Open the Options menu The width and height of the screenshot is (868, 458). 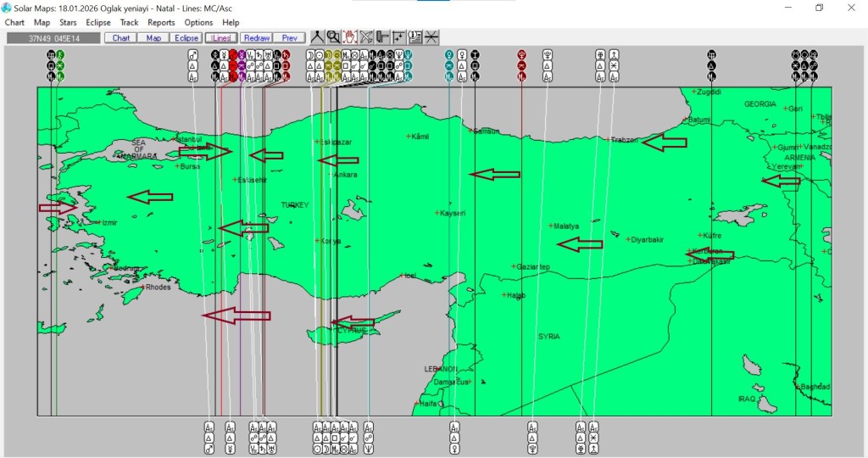pos(198,23)
